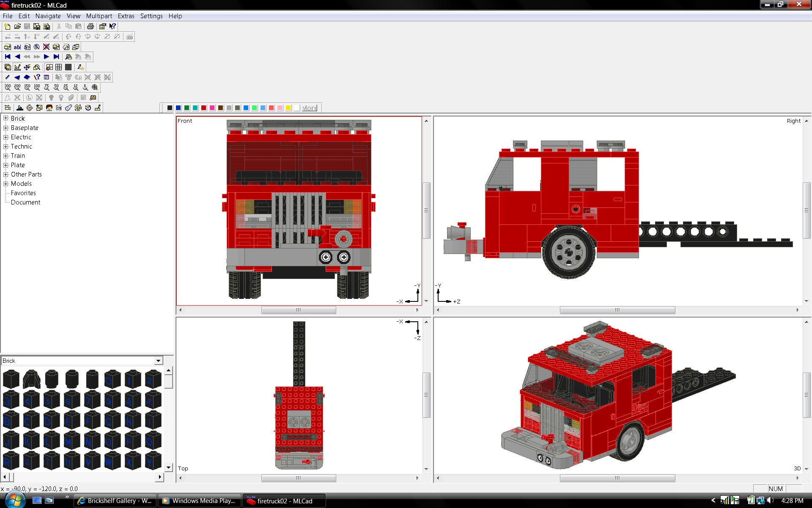Create a new file with the New icon
Viewport: 812px width, 508px height.
click(7, 26)
